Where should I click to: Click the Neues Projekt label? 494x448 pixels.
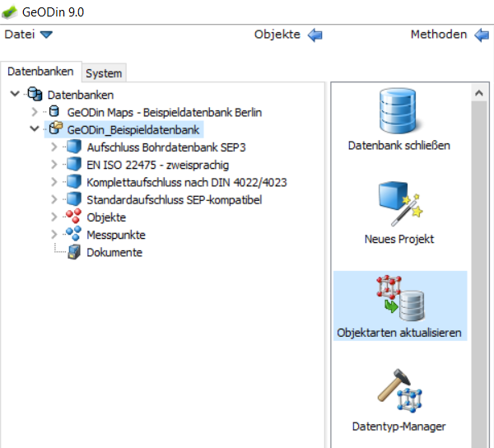[399, 239]
